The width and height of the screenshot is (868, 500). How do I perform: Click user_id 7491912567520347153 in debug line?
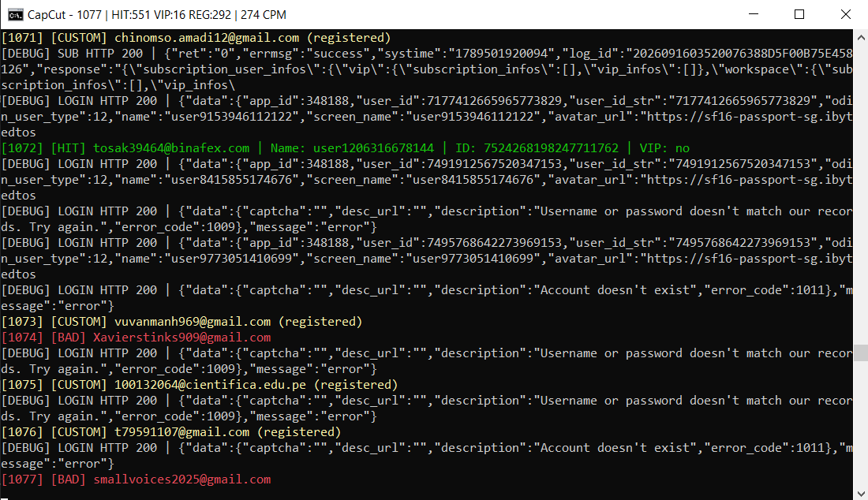tap(494, 164)
